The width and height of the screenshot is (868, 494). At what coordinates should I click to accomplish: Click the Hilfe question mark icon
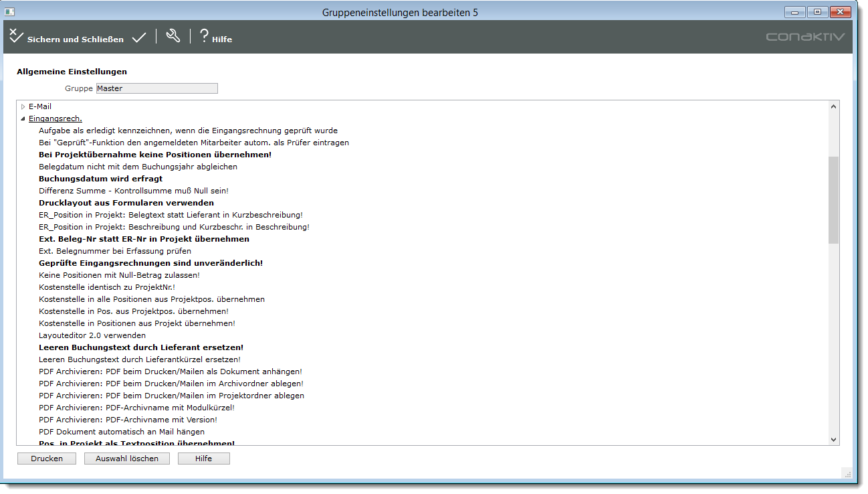pyautogui.click(x=204, y=36)
